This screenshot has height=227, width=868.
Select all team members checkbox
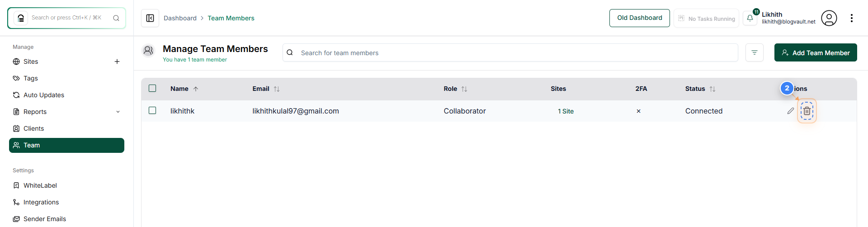click(152, 88)
